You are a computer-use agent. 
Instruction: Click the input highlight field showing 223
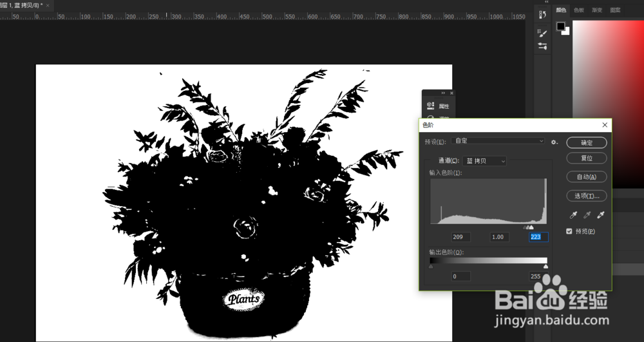[x=538, y=237]
